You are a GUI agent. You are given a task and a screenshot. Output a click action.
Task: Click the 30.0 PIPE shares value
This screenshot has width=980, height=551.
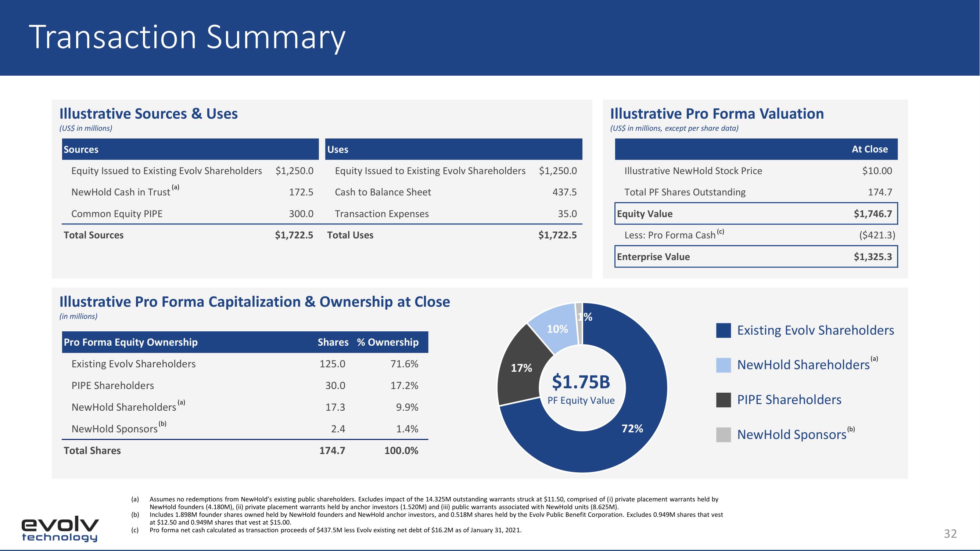coord(335,385)
